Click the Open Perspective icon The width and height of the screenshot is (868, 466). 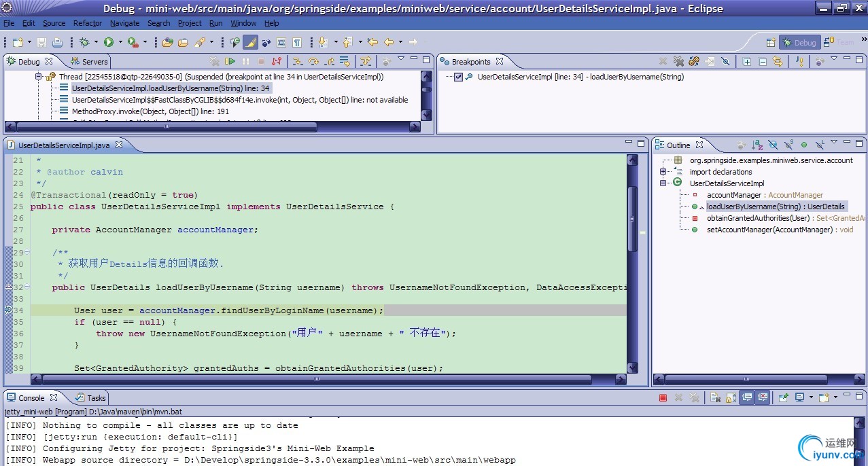pyautogui.click(x=771, y=42)
